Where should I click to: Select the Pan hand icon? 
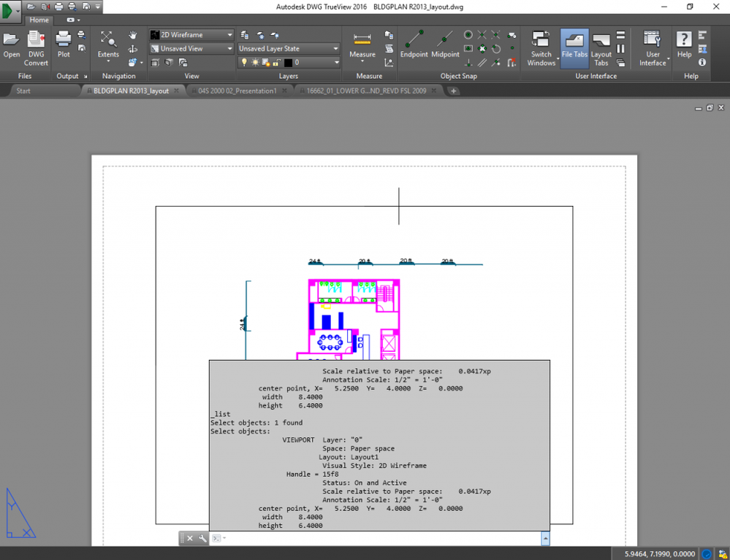(134, 35)
